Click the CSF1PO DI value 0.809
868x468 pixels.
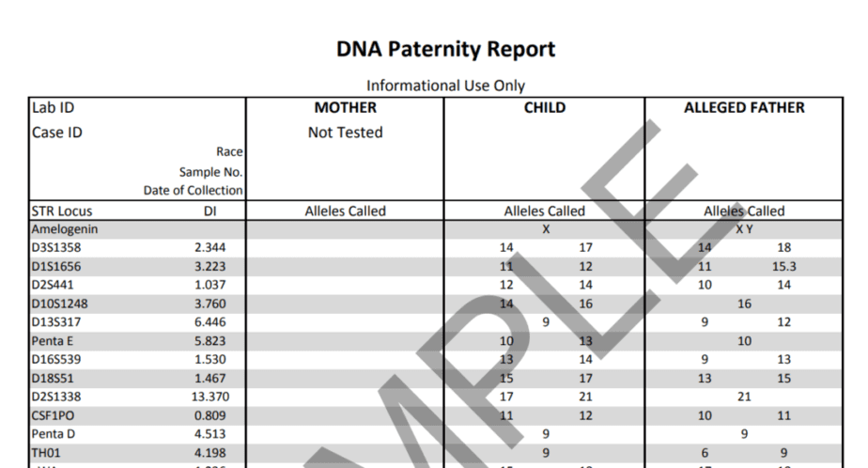210,415
